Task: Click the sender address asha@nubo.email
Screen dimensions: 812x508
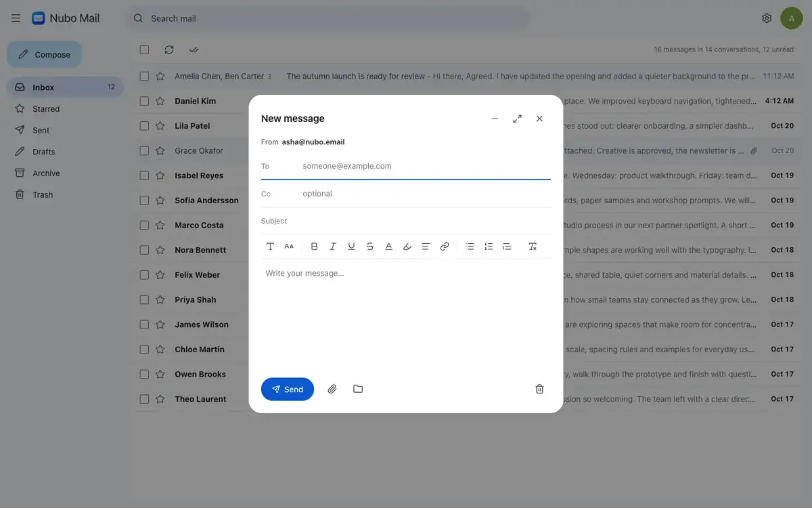Action: point(313,142)
